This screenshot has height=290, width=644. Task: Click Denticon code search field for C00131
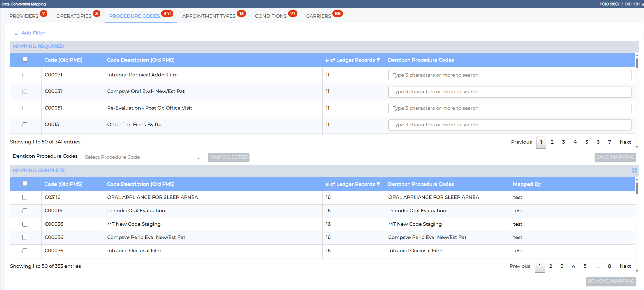(x=510, y=125)
